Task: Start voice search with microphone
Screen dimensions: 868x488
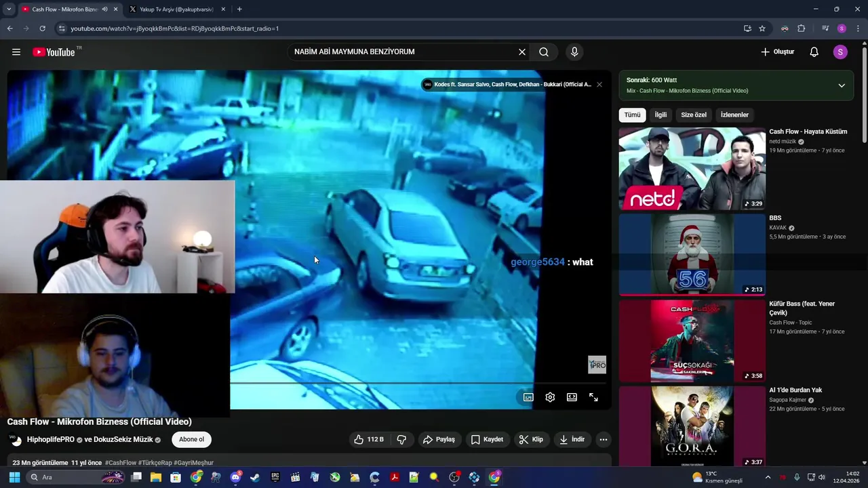Action: click(574, 52)
